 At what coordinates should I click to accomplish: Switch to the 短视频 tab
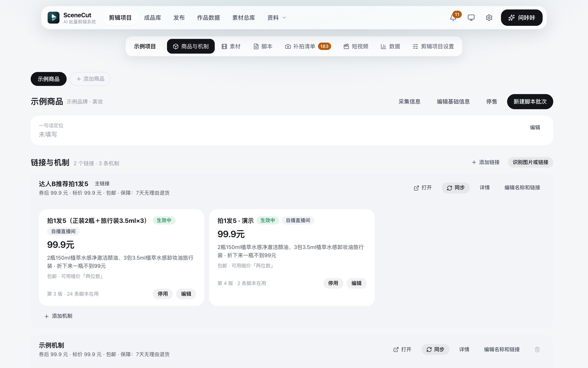point(356,46)
